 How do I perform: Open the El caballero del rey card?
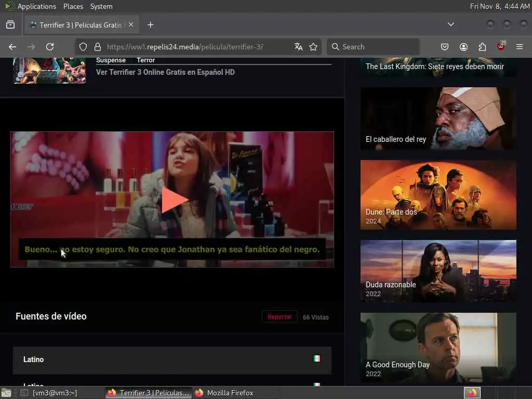(x=438, y=118)
